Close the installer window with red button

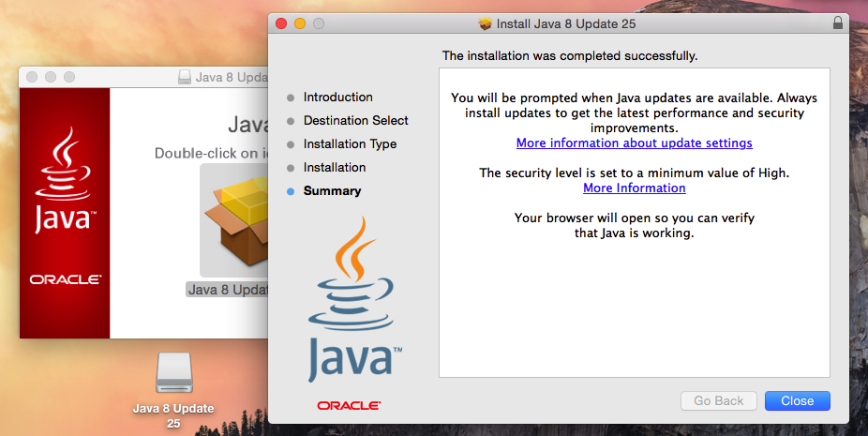point(282,23)
